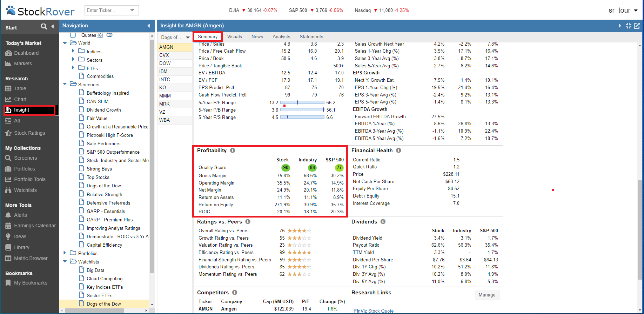Click the 5-Year P/S Range bar

(302, 117)
